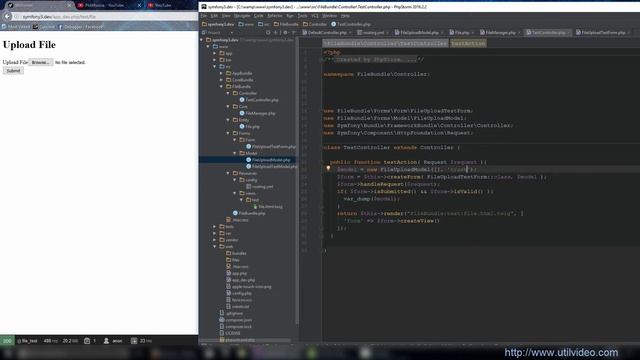Click browser back arrow button
The height and width of the screenshot is (360, 640).
pos(7,16)
